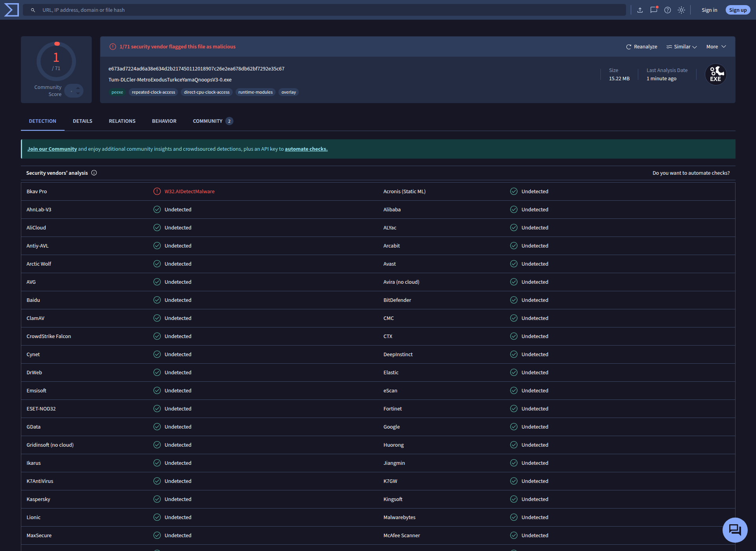The width and height of the screenshot is (756, 551).
Task: Click 'Do you want to automate checks?'
Action: click(691, 173)
